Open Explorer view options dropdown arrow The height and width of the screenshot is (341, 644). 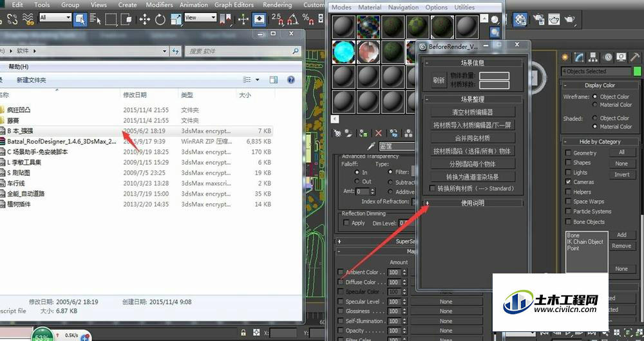[x=258, y=80]
